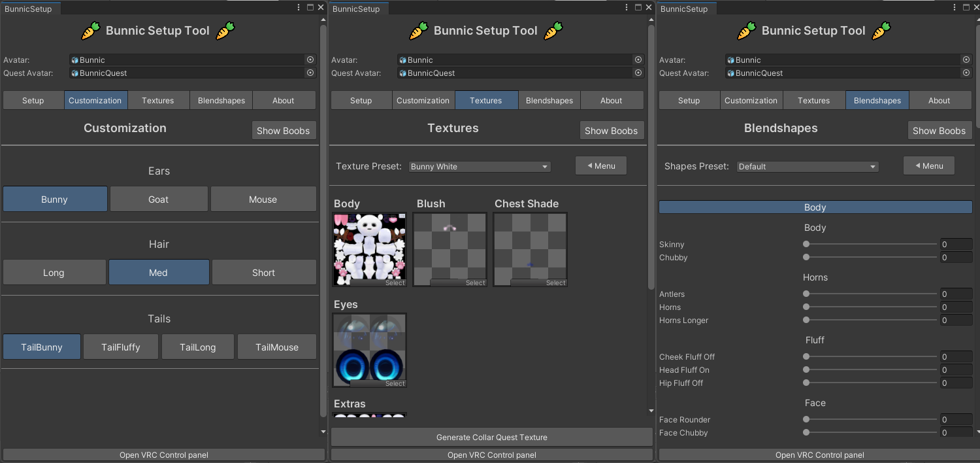980x463 pixels.
Task: Click the Face Rounder slider handle
Action: [x=806, y=419]
